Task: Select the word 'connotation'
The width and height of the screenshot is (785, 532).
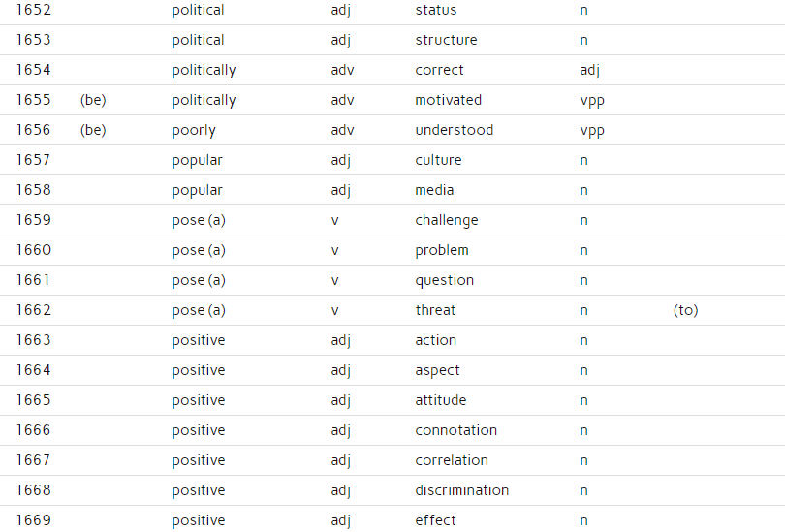Action: point(455,430)
